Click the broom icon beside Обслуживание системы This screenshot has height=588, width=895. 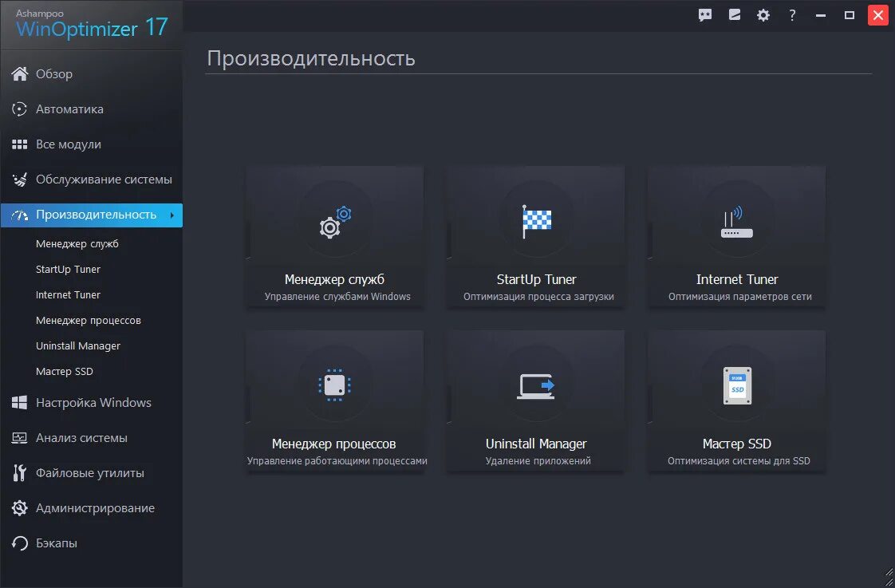(19, 180)
